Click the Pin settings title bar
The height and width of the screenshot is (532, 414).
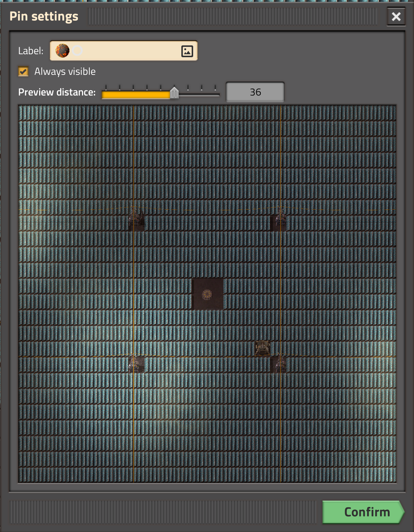point(44,16)
